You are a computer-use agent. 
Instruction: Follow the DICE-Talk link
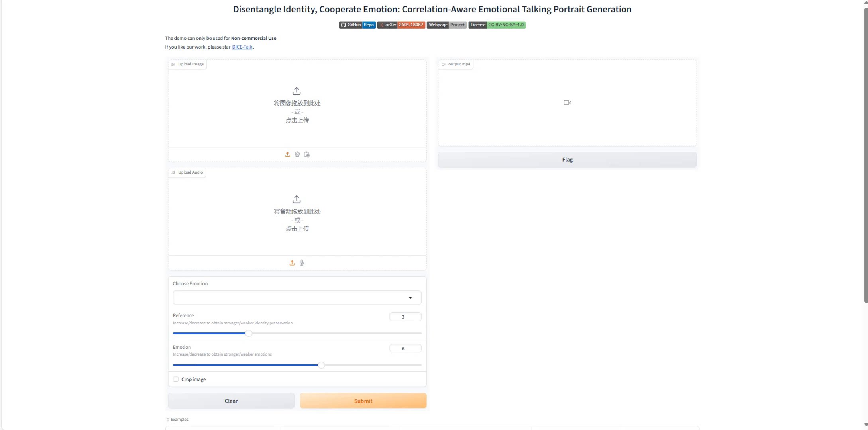pos(242,47)
